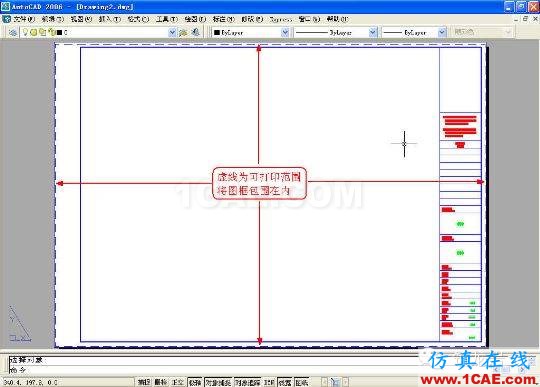Toggle the layer lock icon in the layer list
Image resolution: width=540 pixels, height=387 pixels.
pyautogui.click(x=51, y=32)
